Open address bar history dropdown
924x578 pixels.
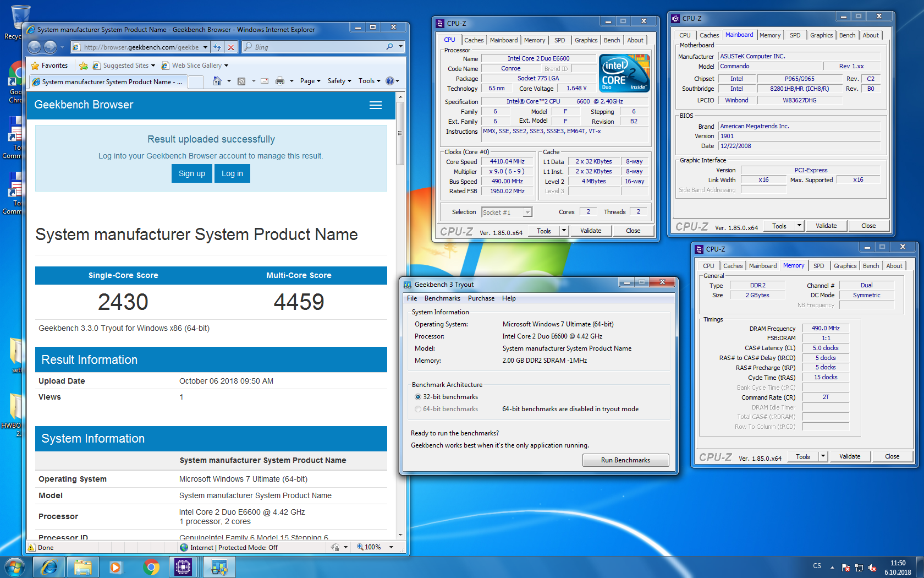205,47
